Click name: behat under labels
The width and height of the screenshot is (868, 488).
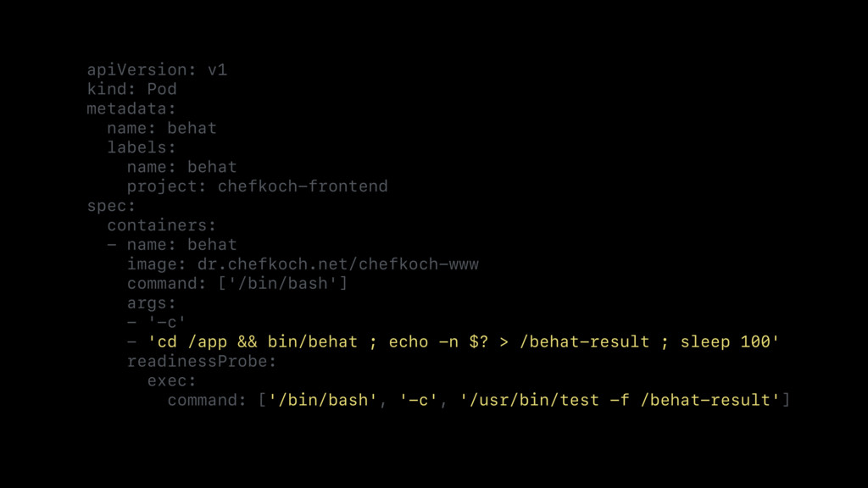tap(181, 167)
